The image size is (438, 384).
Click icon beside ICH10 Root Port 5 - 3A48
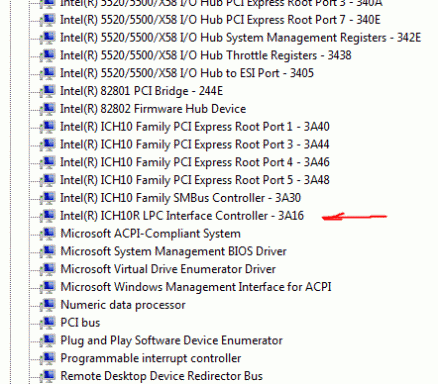48,180
